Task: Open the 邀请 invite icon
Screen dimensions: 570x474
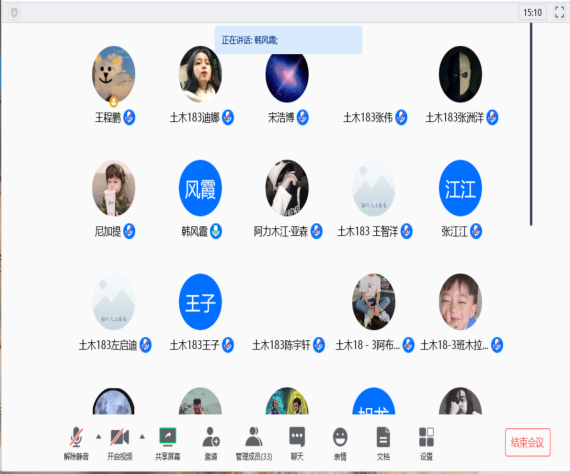Action: (211, 443)
